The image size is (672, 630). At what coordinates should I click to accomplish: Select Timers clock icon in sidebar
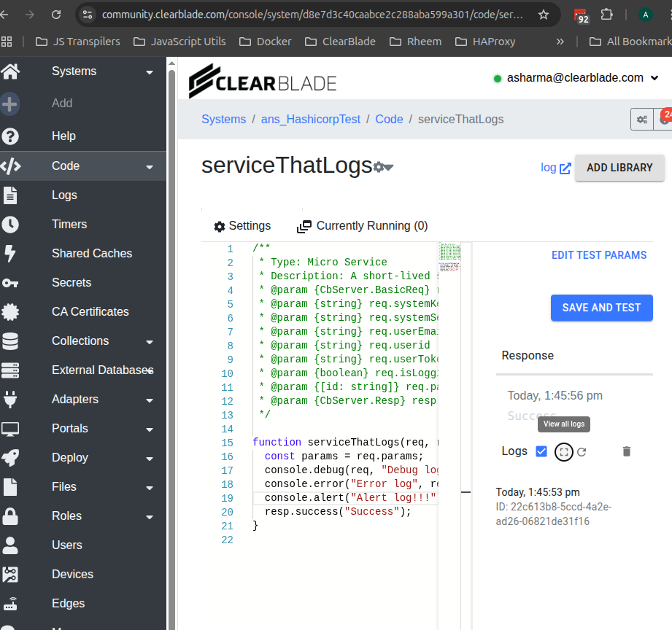[x=10, y=225]
